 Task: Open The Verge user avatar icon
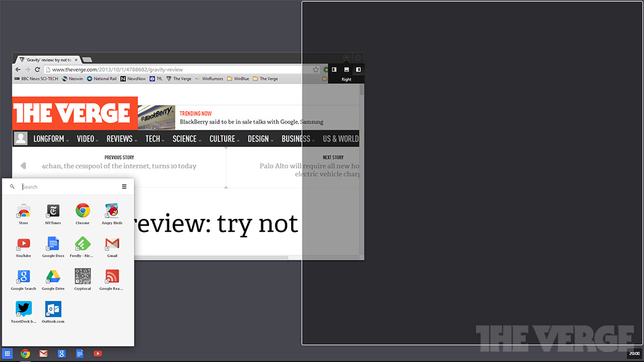[21, 138]
